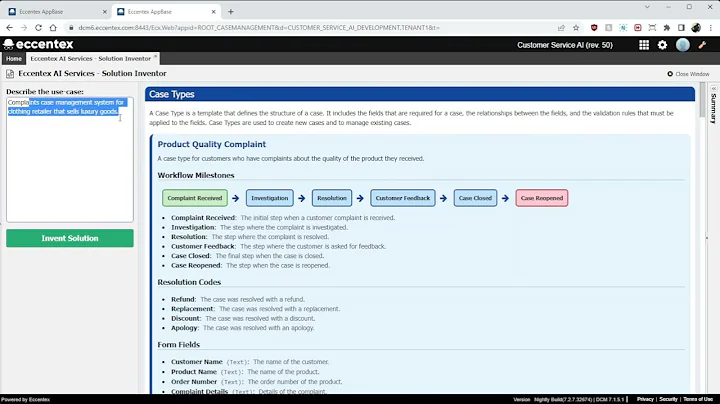Screen dimensions: 720x404
Task: Click the Case Types header bar
Action: coord(420,94)
